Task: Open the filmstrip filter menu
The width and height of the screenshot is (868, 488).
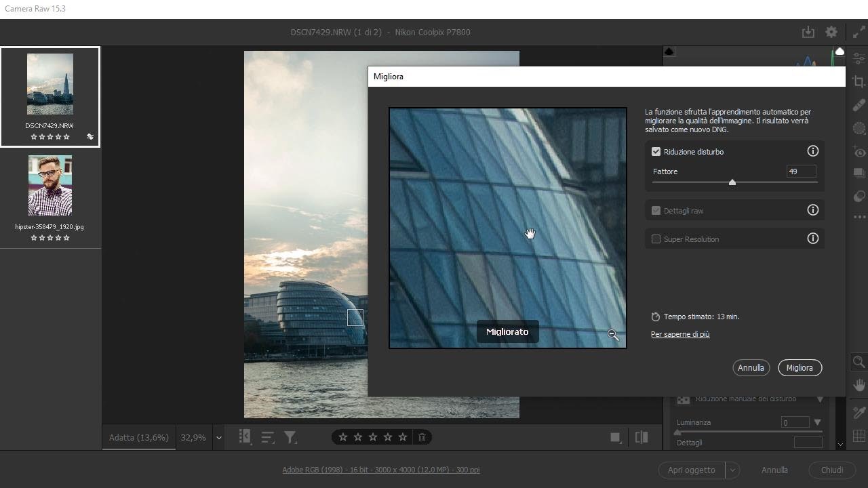Action: pos(290,437)
